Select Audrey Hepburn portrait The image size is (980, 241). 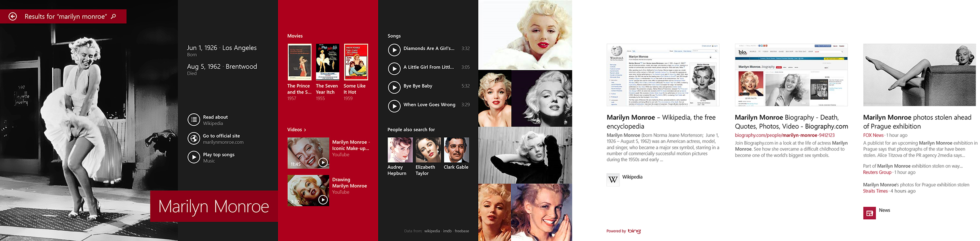coord(400,150)
